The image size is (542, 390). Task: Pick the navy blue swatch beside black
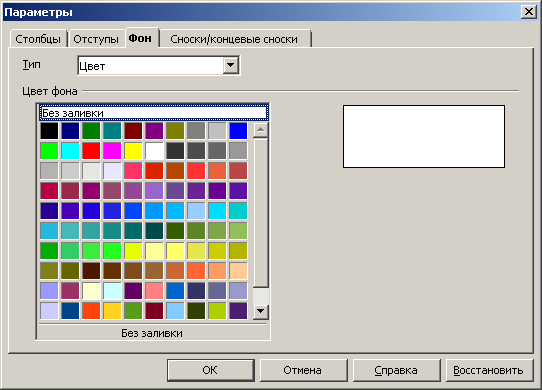(x=70, y=131)
